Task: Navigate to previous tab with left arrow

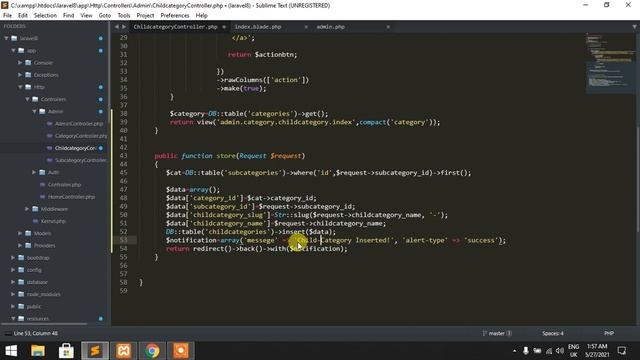Action: pos(117,27)
